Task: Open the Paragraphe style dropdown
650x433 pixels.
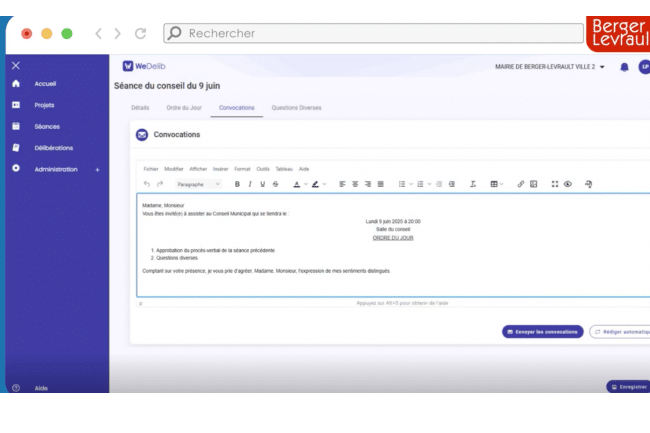Action: click(198, 184)
